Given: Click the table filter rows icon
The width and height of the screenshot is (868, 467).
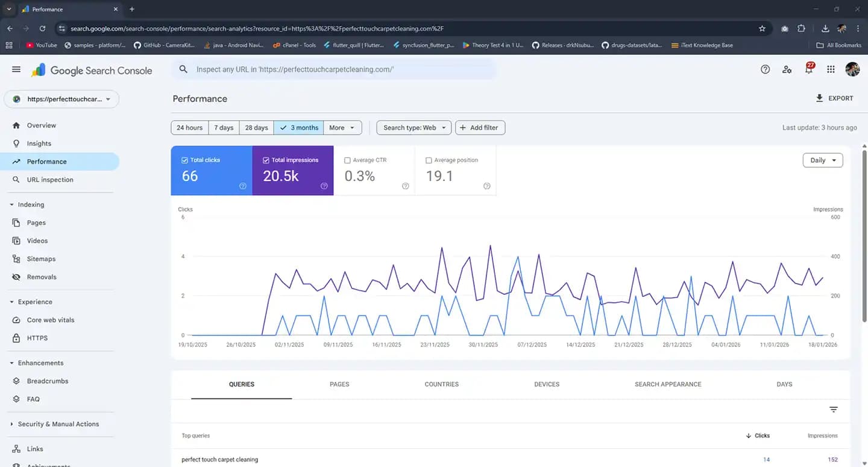Looking at the screenshot, I should click(x=833, y=410).
